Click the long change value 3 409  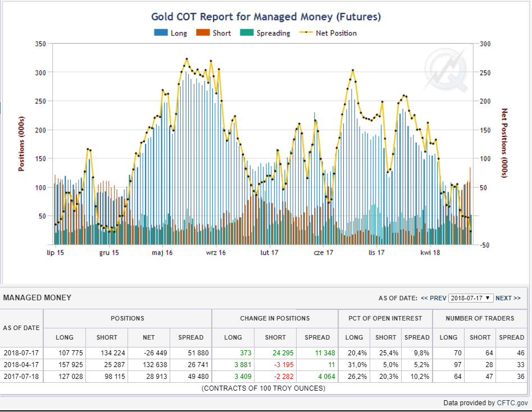tap(243, 377)
